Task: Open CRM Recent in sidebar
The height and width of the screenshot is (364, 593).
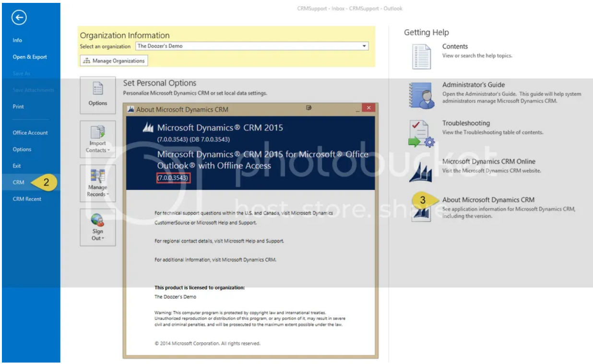Action: tap(27, 199)
